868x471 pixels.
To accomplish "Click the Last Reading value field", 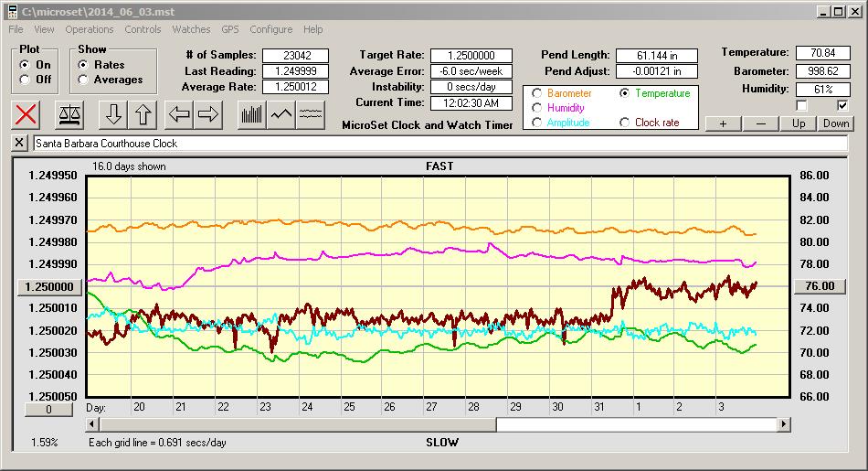I will [x=296, y=71].
